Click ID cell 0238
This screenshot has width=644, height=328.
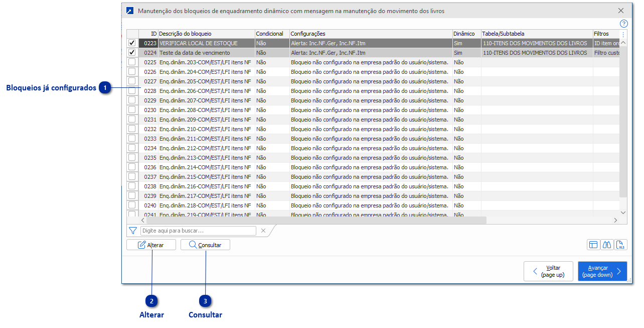click(x=148, y=186)
